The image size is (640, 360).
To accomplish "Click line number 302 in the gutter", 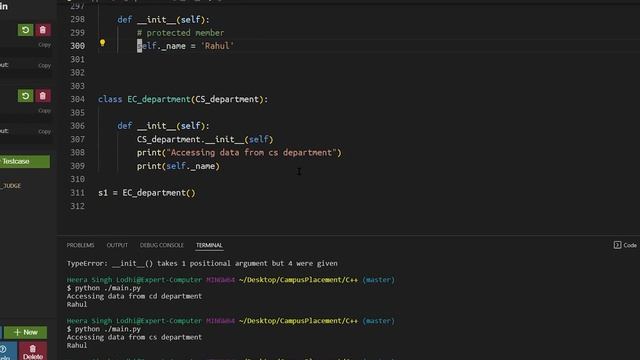I will [78, 73].
